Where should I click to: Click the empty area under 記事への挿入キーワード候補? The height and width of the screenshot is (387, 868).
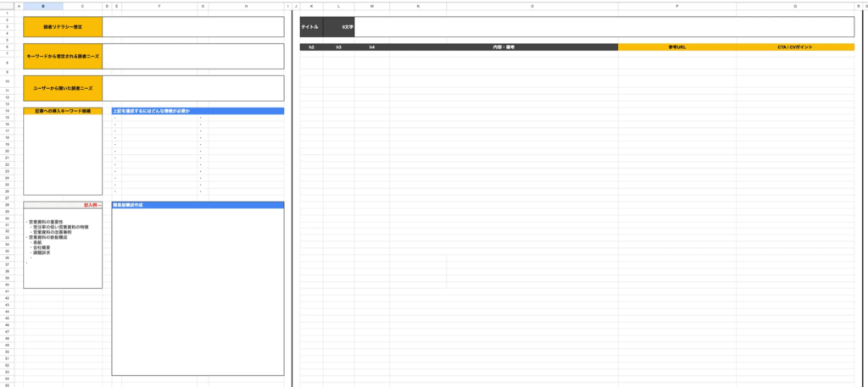click(63, 154)
